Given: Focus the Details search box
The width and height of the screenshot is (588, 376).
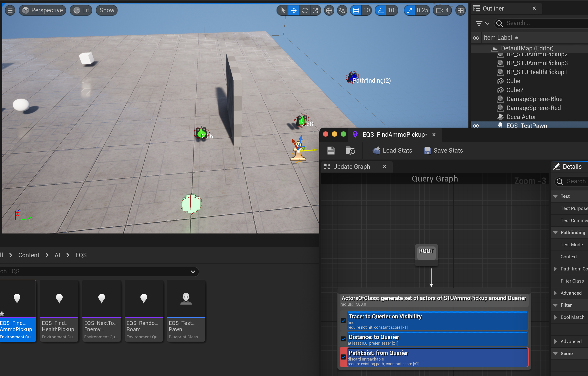Looking at the screenshot, I should click(571, 181).
